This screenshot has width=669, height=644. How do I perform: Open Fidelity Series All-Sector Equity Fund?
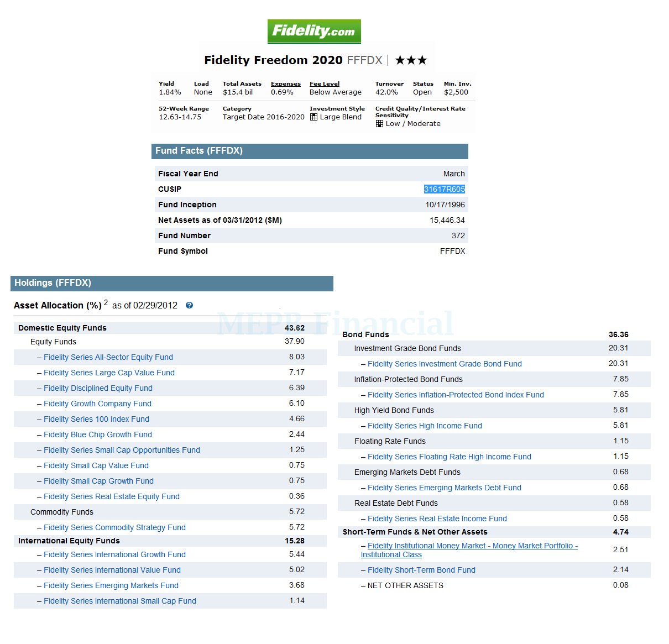pos(108,357)
